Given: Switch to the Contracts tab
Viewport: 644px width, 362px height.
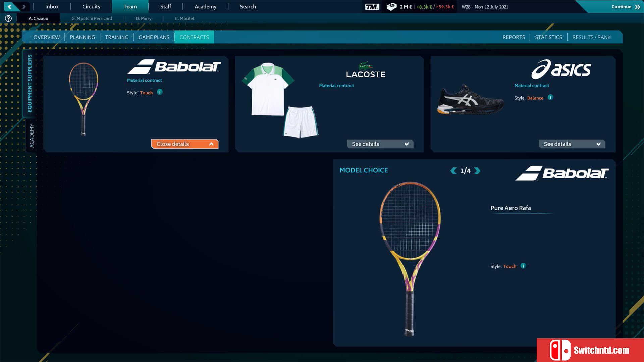Looking at the screenshot, I should coord(194,37).
